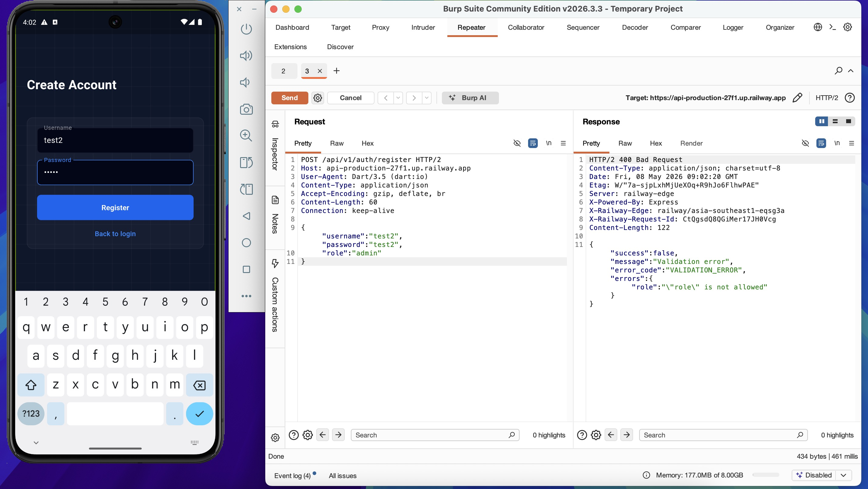Viewport: 868px width, 489px height.
Task: Toggle response hide eye icon
Action: tap(805, 143)
